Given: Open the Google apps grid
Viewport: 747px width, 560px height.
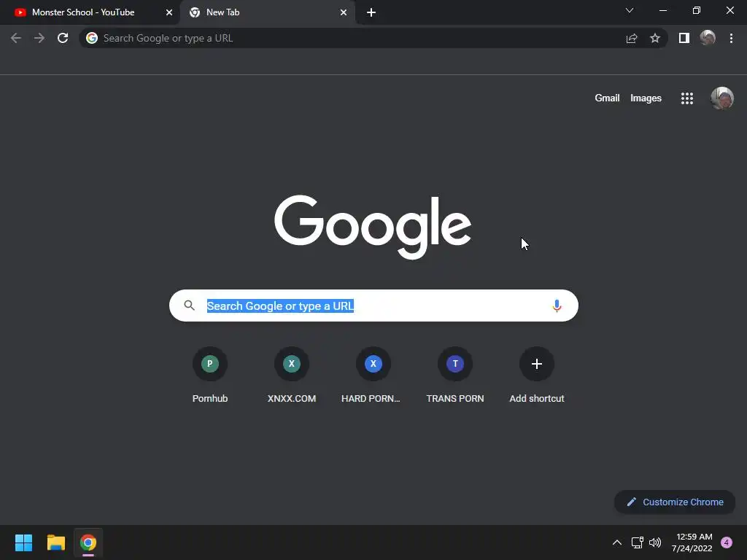Looking at the screenshot, I should point(687,98).
